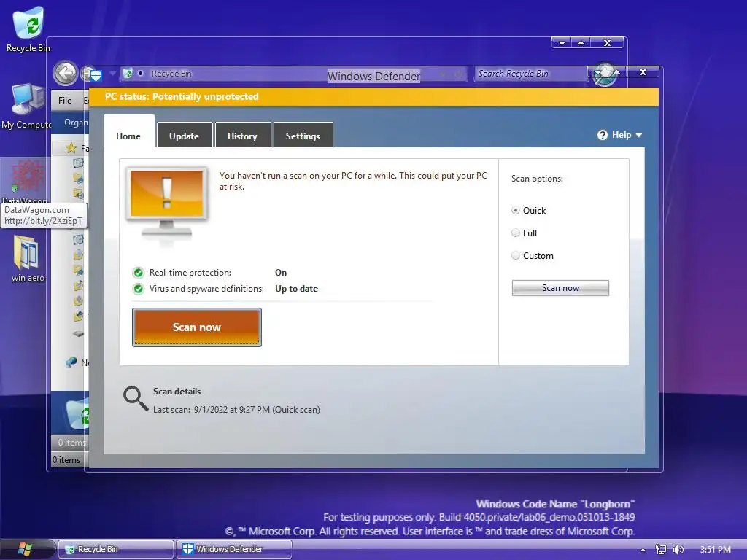The height and width of the screenshot is (560, 747).
Task: Open the My Computer desktop icon
Action: (27, 106)
